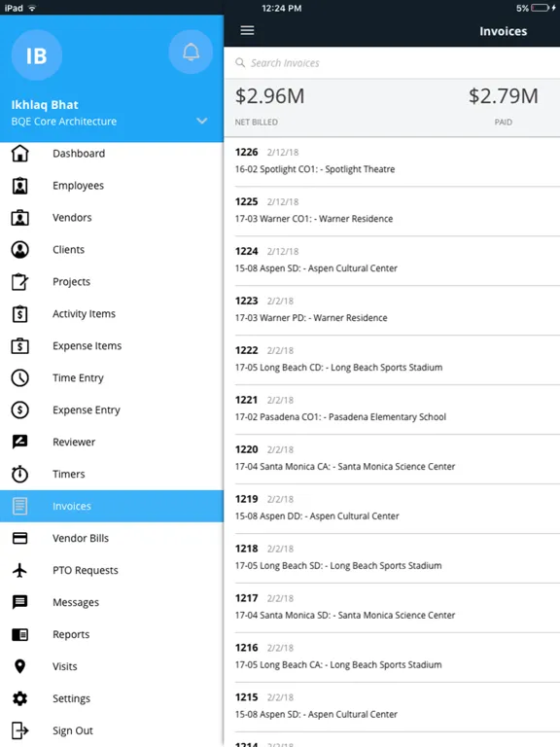
Task: Open invoice 1222 Long Beach CD
Action: click(x=392, y=360)
